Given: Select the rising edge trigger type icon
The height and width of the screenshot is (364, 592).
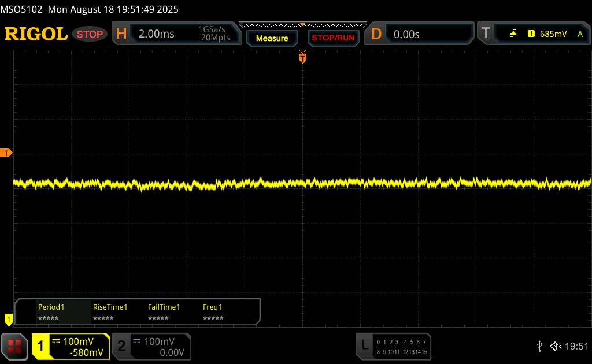Looking at the screenshot, I should [x=513, y=34].
